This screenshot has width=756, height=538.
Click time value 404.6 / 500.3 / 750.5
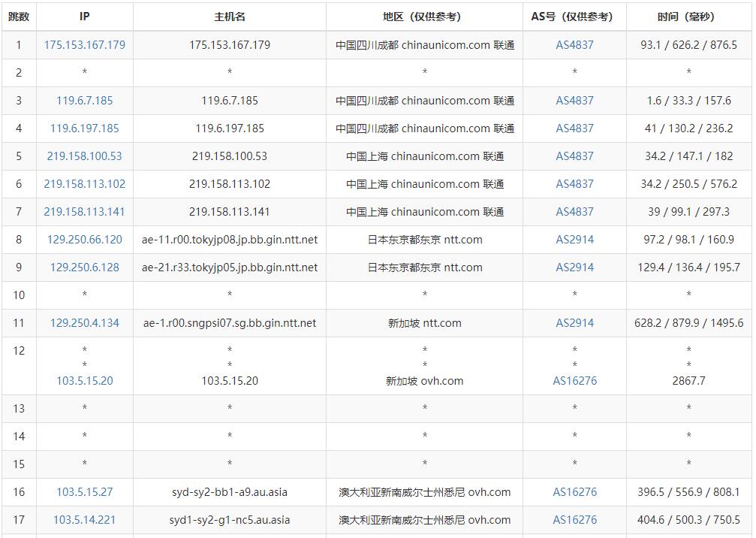(688, 520)
